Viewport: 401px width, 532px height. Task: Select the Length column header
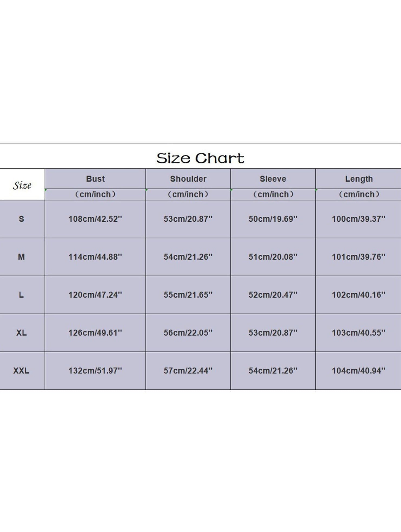pos(359,179)
